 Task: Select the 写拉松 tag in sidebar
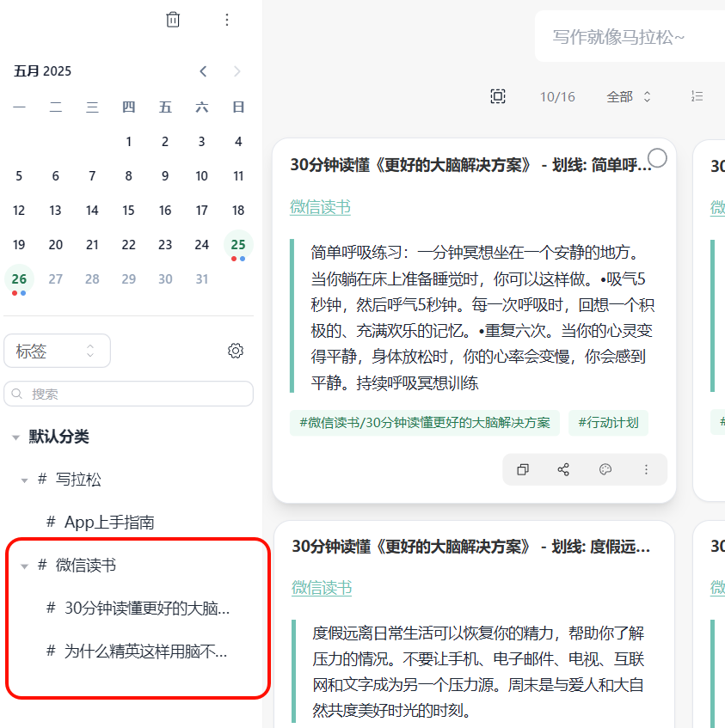(78, 479)
